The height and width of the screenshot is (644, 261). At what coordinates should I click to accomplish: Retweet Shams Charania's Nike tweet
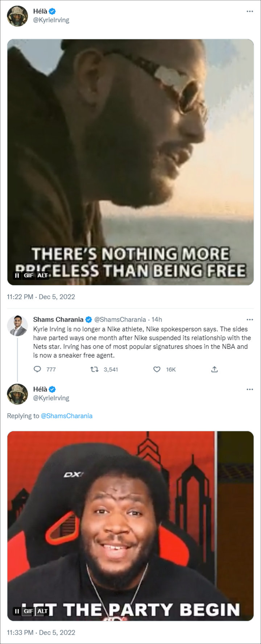point(94,369)
